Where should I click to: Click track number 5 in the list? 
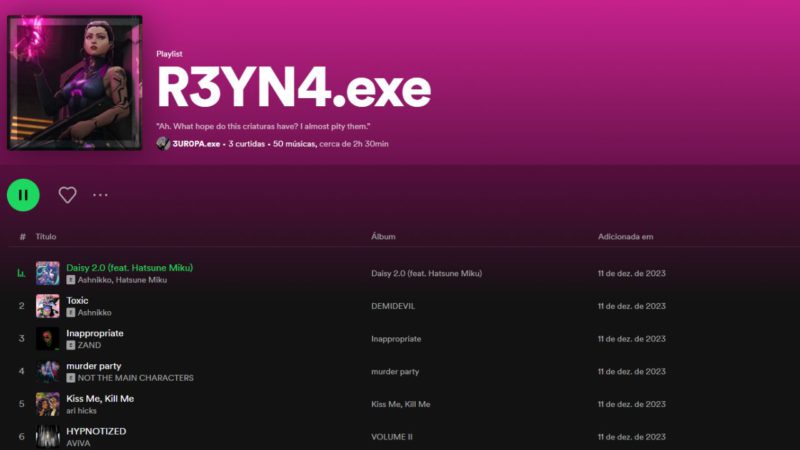(21, 404)
